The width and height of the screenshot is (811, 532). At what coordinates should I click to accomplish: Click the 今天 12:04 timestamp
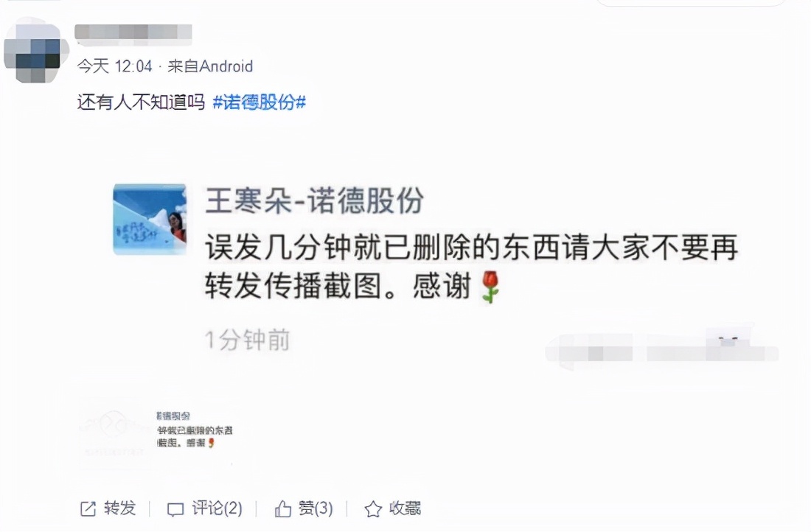[x=115, y=66]
